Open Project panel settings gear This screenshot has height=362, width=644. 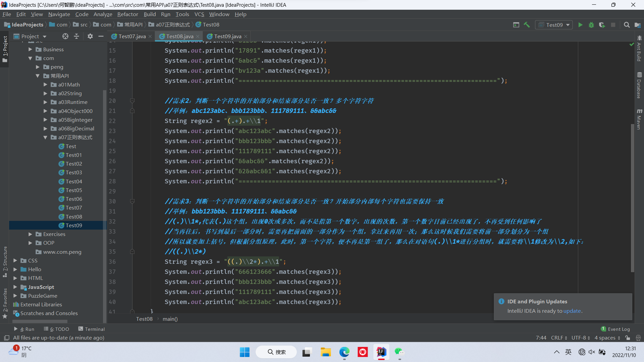click(x=90, y=36)
